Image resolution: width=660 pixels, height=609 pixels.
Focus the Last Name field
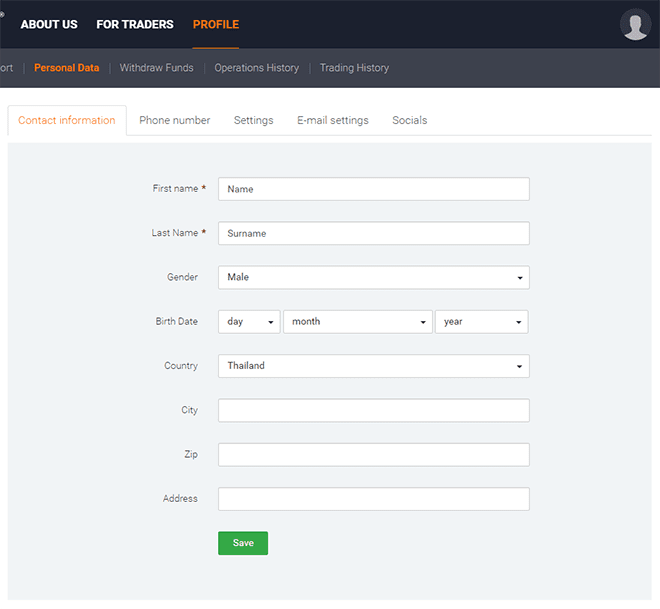(374, 233)
